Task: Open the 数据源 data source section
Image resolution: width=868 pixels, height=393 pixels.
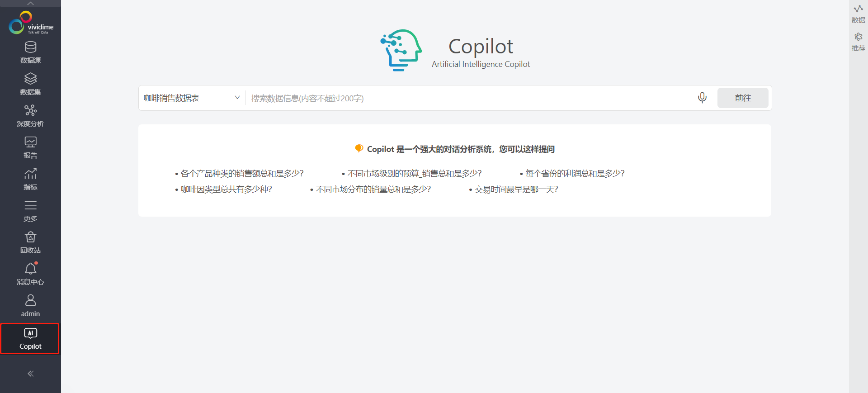Action: (x=30, y=52)
